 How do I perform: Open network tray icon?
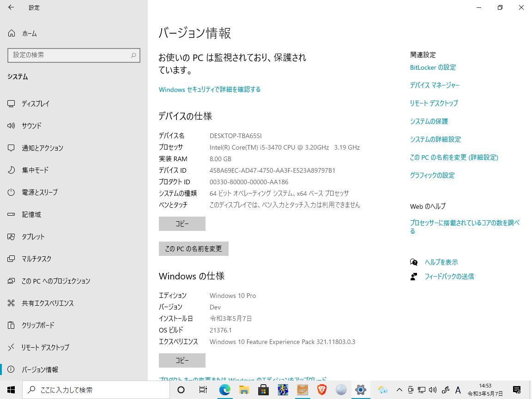(421, 390)
